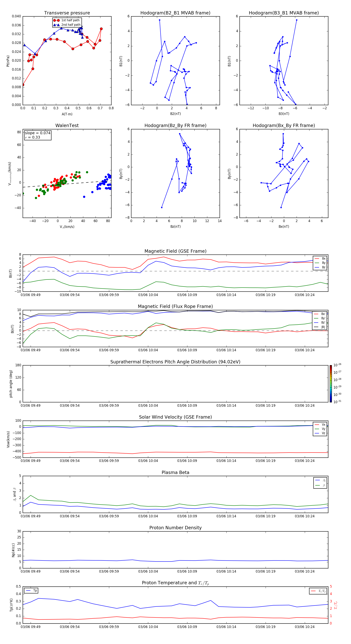The height and width of the screenshot is (644, 351).
Task: Click the 180 tick on pitch angle axis
Action: tap(18, 365)
